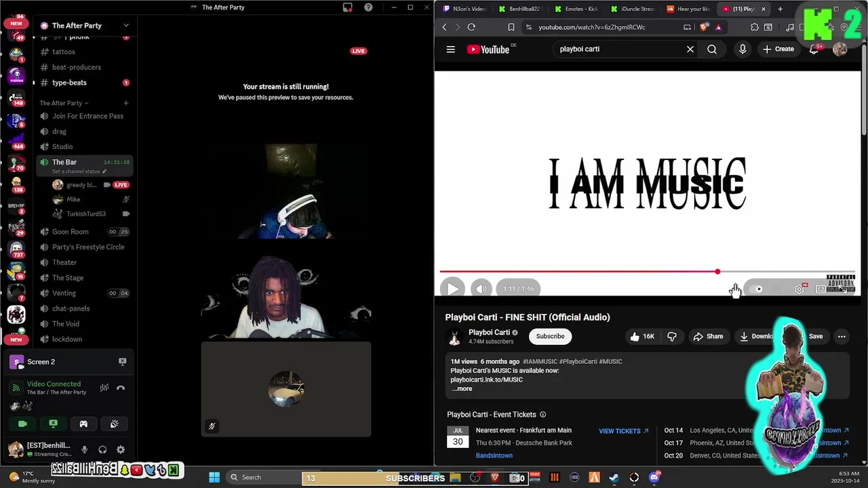Open the Bandsintown link
The image size is (868, 488).
click(494, 455)
